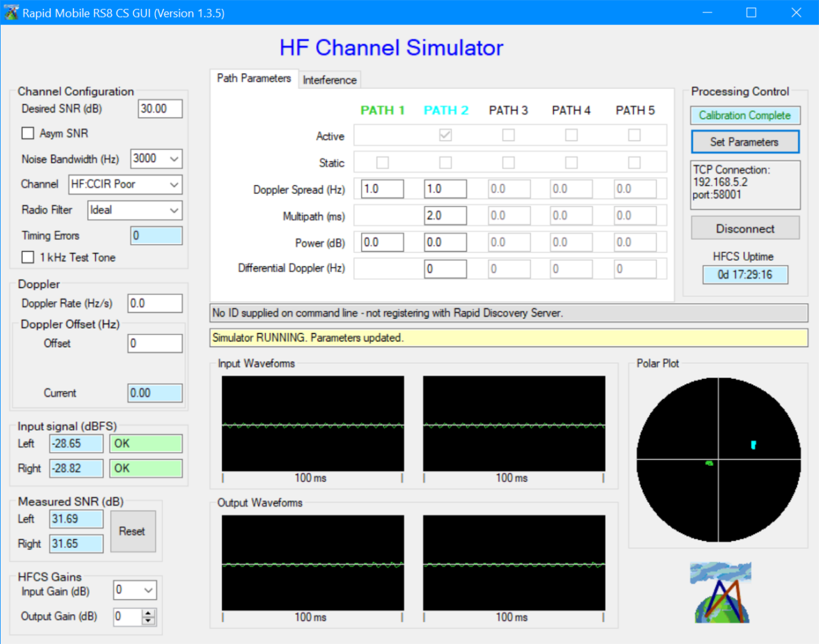Focus the Doppler Rate (Hz/s) field

[x=155, y=303]
